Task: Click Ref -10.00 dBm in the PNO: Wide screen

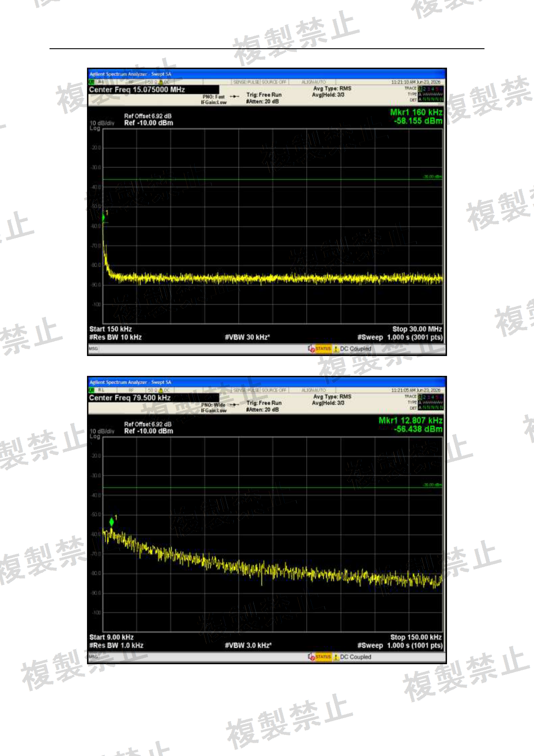Action: click(x=149, y=431)
